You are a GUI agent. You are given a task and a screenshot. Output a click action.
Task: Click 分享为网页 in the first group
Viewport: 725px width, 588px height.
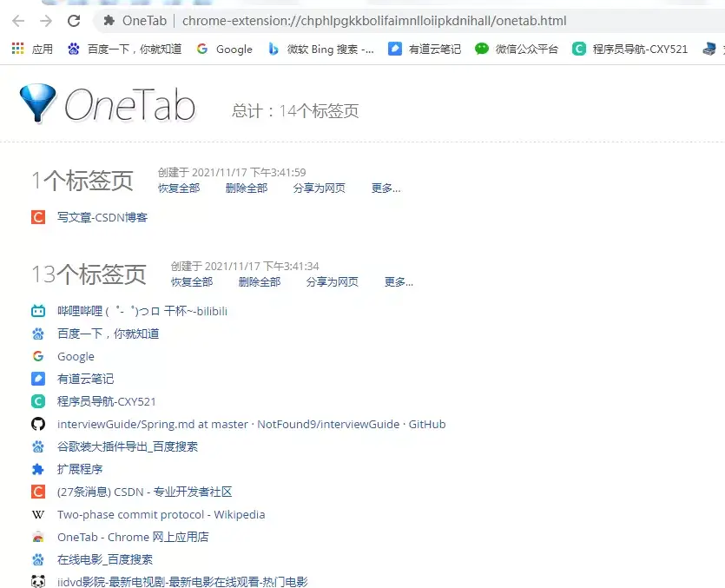tap(318, 188)
